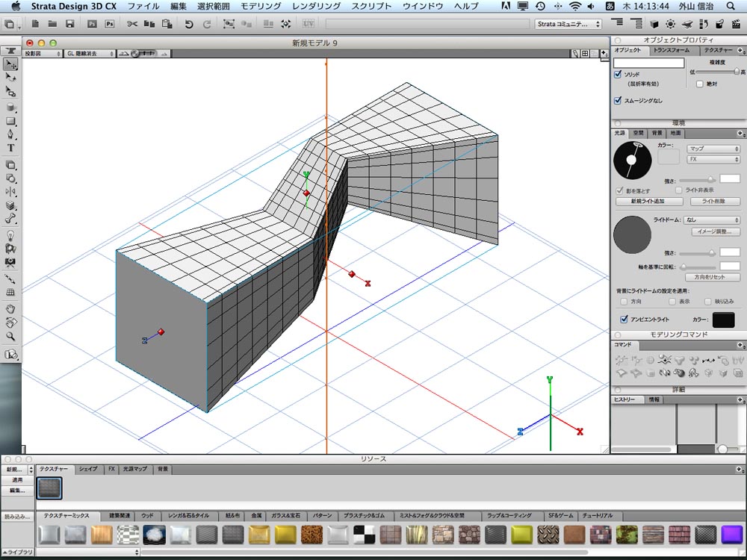Click the render tool at palette bottom
Viewport: 747px width, 560px height.
[x=10, y=355]
